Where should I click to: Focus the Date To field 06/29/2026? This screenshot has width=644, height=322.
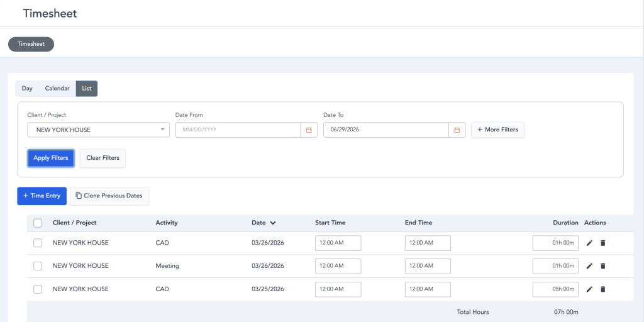(x=386, y=130)
